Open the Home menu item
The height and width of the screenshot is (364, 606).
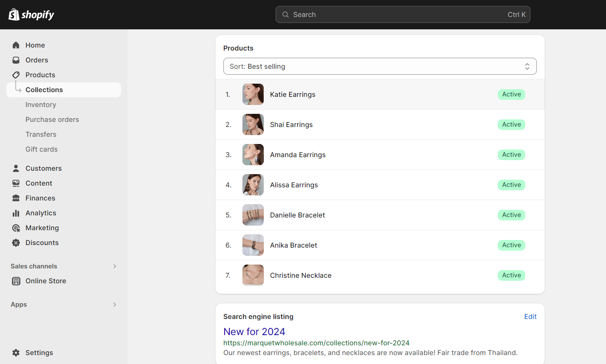[35, 45]
